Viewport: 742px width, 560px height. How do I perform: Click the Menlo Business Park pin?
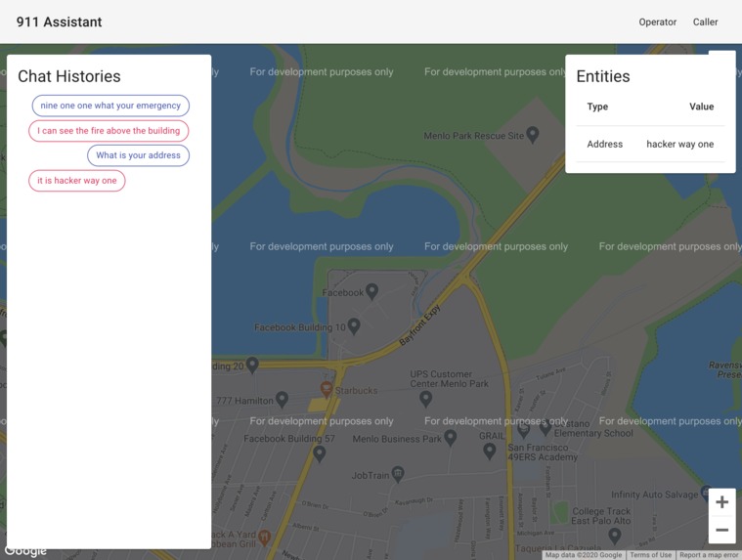point(450,438)
